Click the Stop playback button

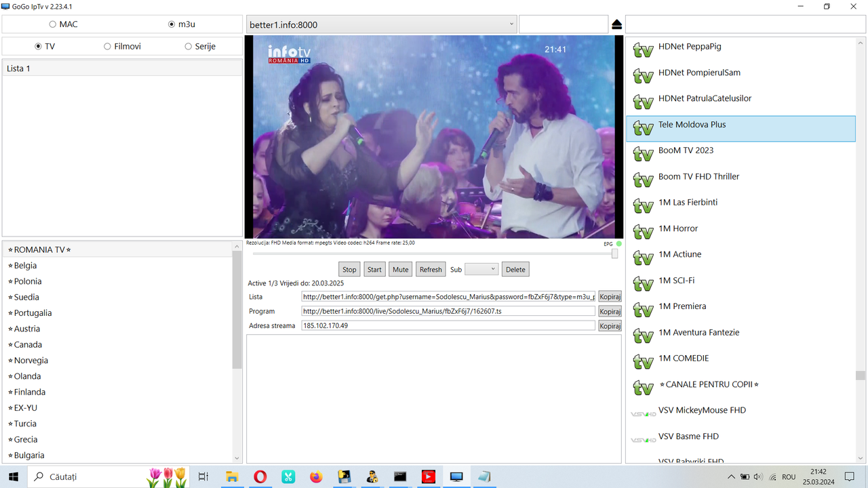click(349, 269)
